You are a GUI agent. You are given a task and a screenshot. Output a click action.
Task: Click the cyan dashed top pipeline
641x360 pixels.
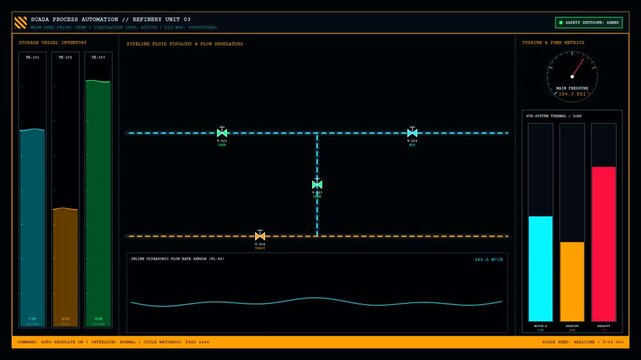tap(317, 133)
